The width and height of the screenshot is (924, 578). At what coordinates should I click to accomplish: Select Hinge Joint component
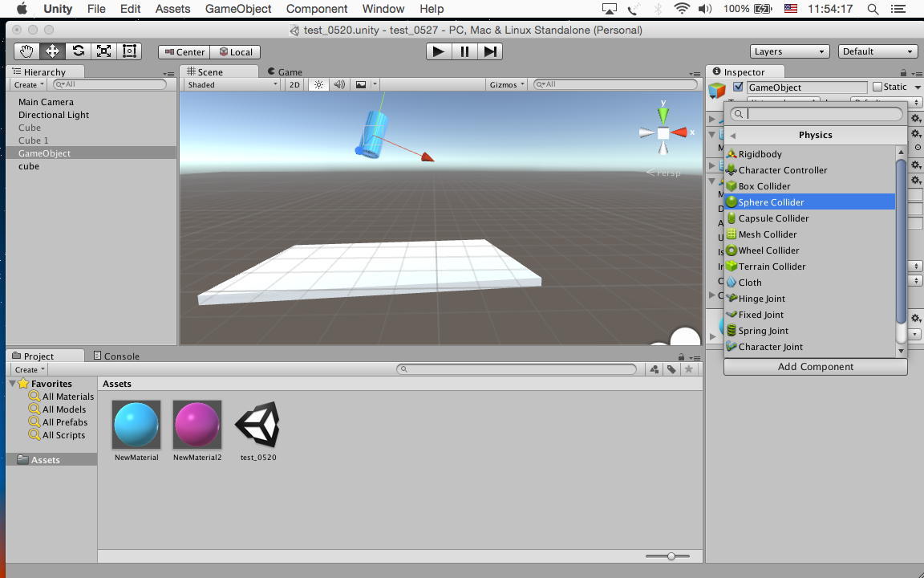809,298
